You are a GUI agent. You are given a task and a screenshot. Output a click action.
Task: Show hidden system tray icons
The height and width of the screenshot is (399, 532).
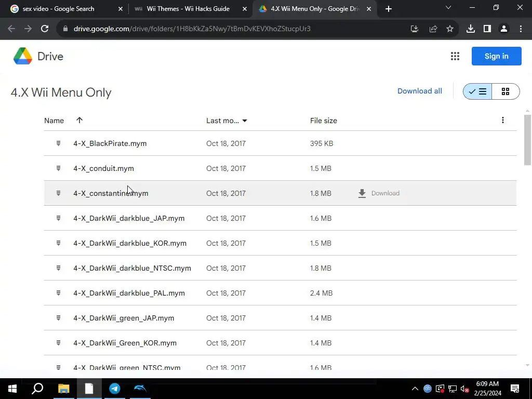click(x=415, y=389)
